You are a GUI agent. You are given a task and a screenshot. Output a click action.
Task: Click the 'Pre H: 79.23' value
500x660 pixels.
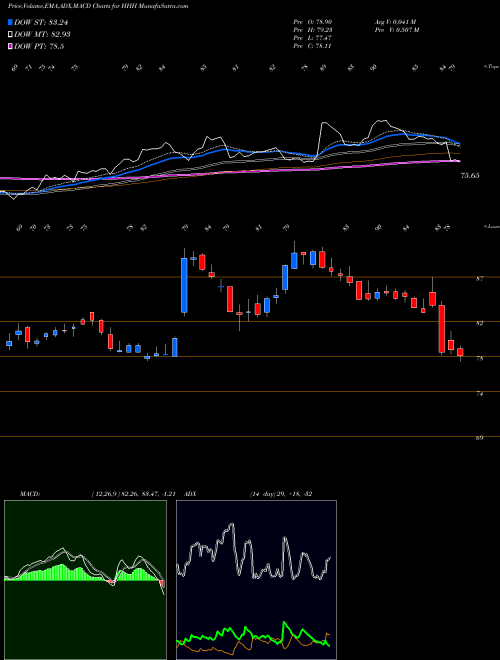pyautogui.click(x=313, y=30)
